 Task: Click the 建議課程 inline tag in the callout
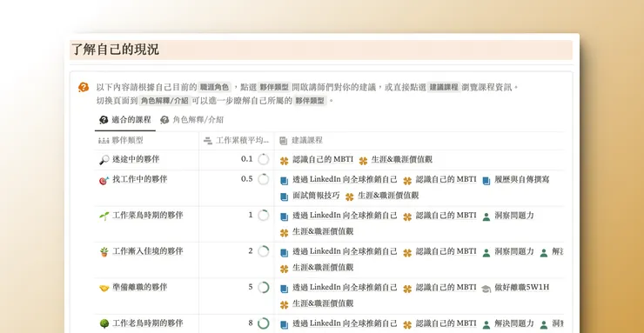coord(444,87)
